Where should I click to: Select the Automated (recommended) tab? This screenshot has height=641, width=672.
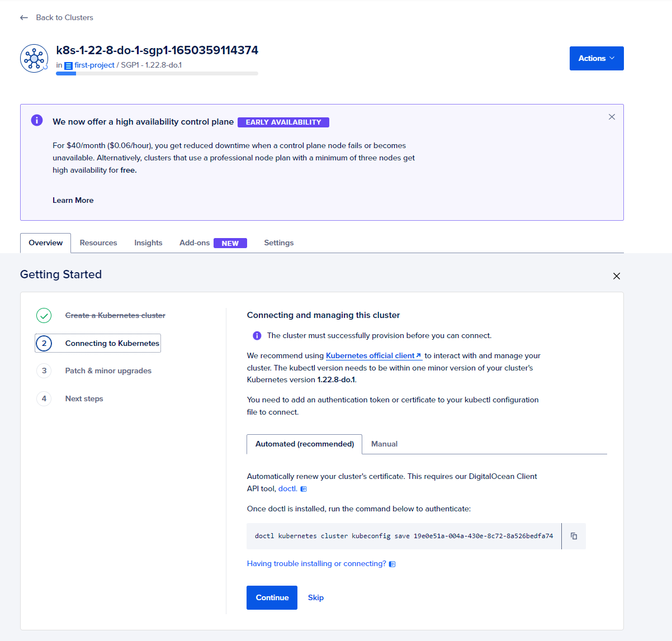(305, 444)
